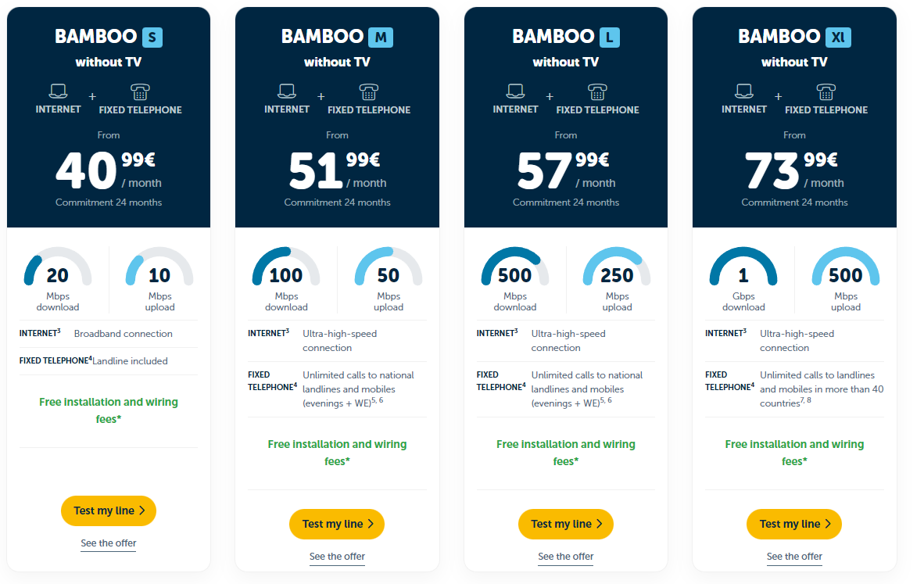Open See the offer link for Bamboo M
This screenshot has width=924, height=584.
point(337,557)
